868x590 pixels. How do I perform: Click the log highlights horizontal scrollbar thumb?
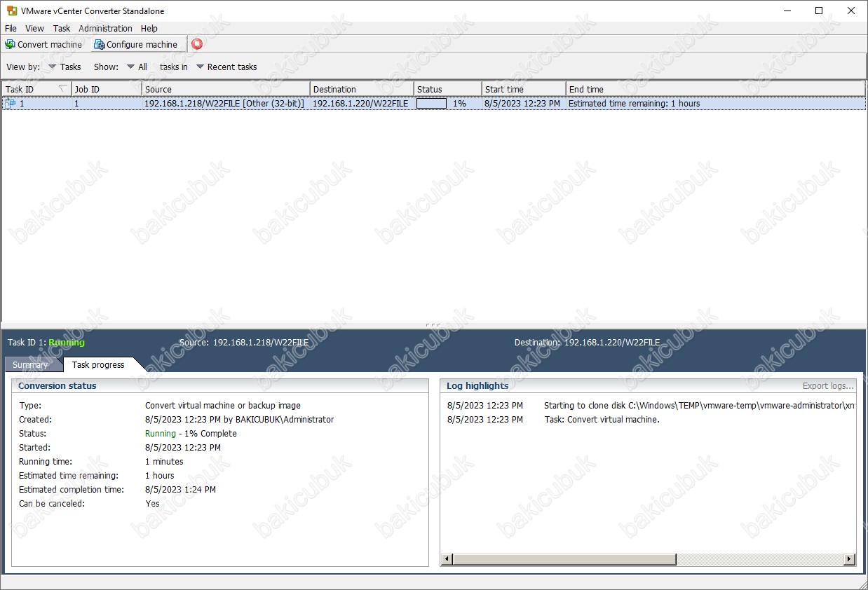click(564, 559)
